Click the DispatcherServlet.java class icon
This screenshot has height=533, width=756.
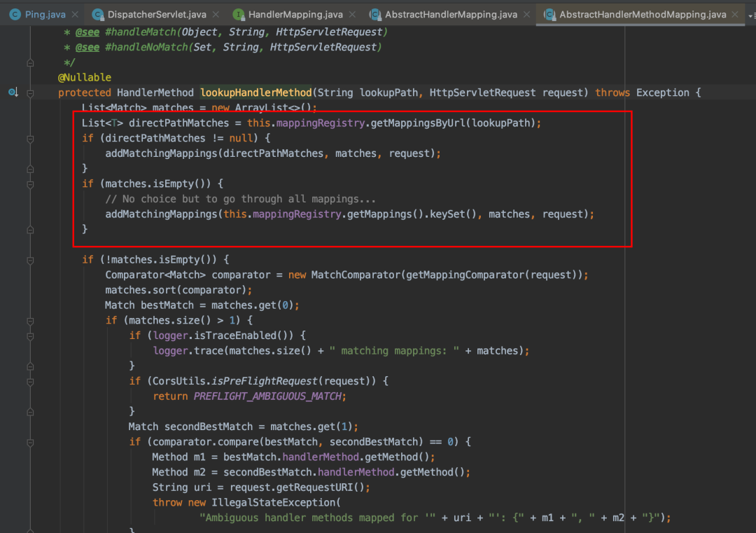tap(97, 14)
